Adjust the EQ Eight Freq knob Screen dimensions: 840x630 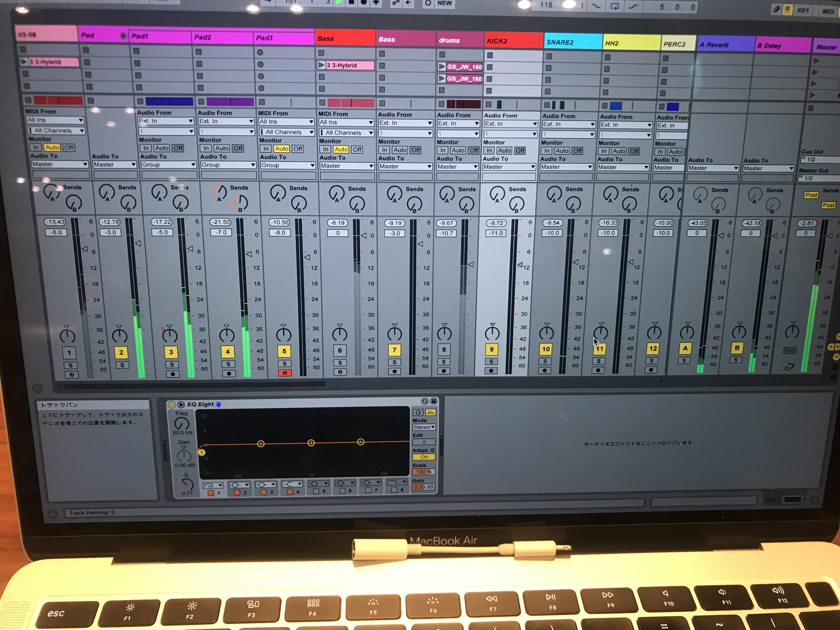(181, 424)
